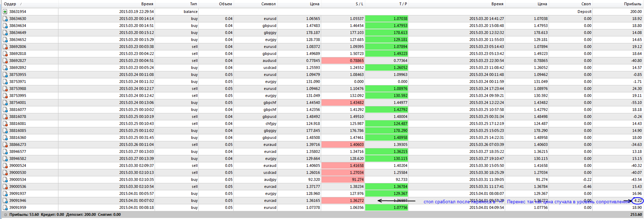Select the row icon of order 38753955

[x=5, y=75]
